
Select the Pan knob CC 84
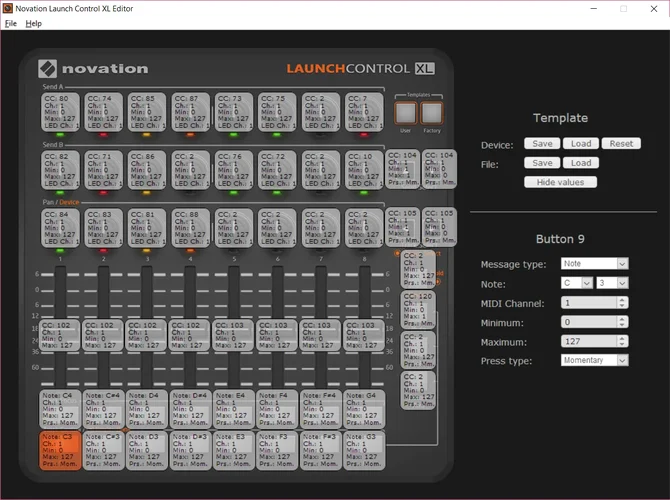(x=60, y=228)
